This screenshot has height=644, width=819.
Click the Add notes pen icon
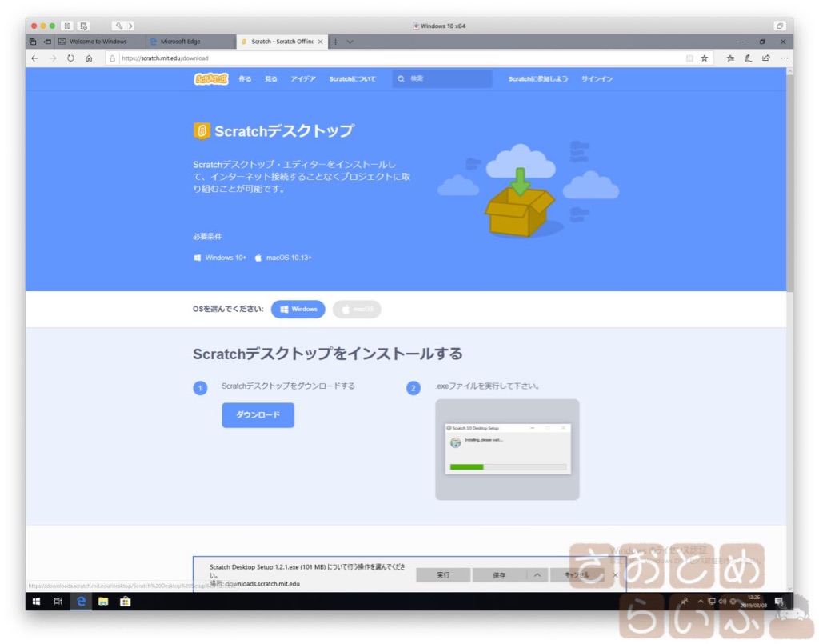(748, 58)
